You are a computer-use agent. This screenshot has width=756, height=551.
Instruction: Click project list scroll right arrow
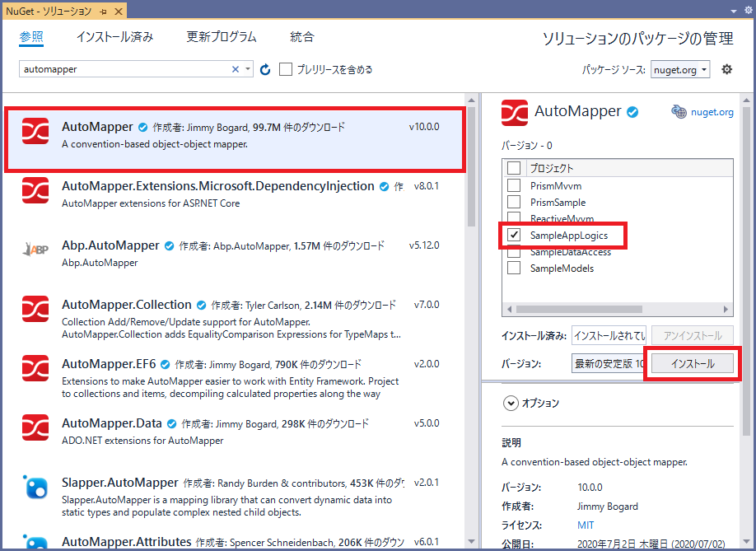(x=726, y=309)
